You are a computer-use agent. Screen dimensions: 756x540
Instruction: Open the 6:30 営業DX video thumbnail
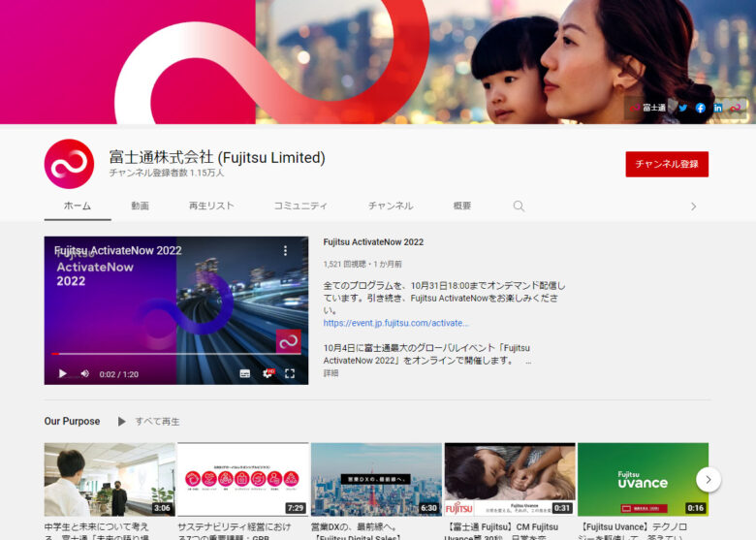coord(376,480)
